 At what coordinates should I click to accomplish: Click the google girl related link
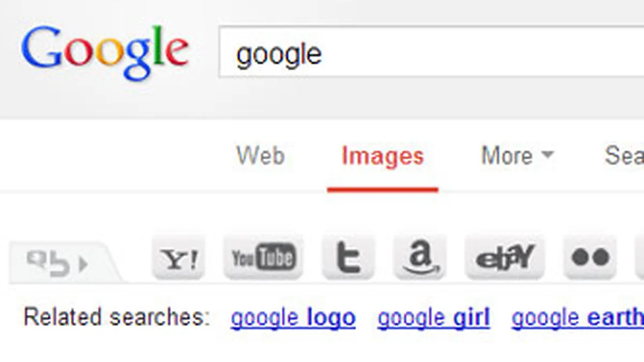tap(433, 317)
